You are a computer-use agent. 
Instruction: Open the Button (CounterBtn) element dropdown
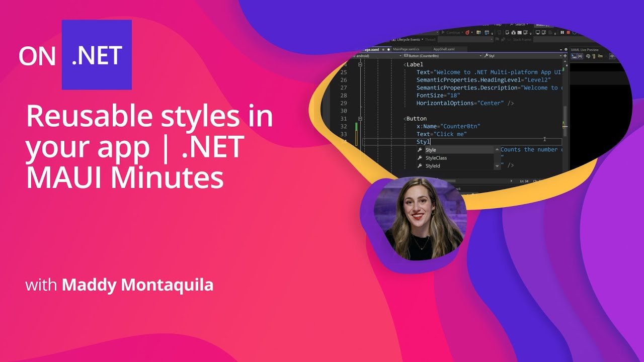(442, 56)
